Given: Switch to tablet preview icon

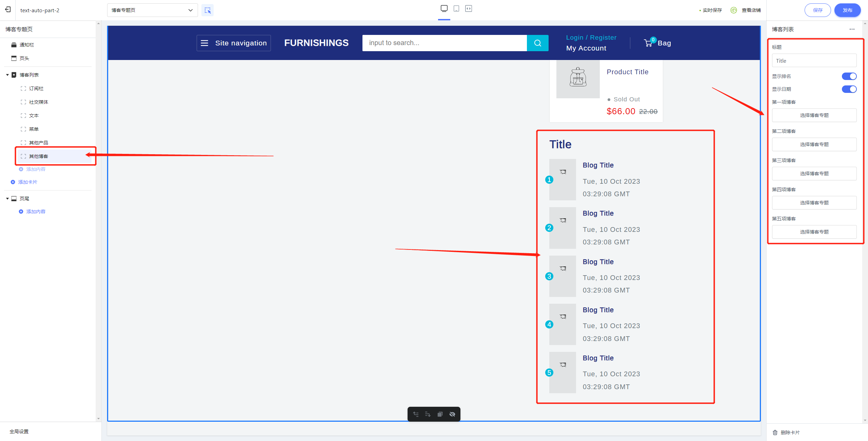Looking at the screenshot, I should 456,8.
